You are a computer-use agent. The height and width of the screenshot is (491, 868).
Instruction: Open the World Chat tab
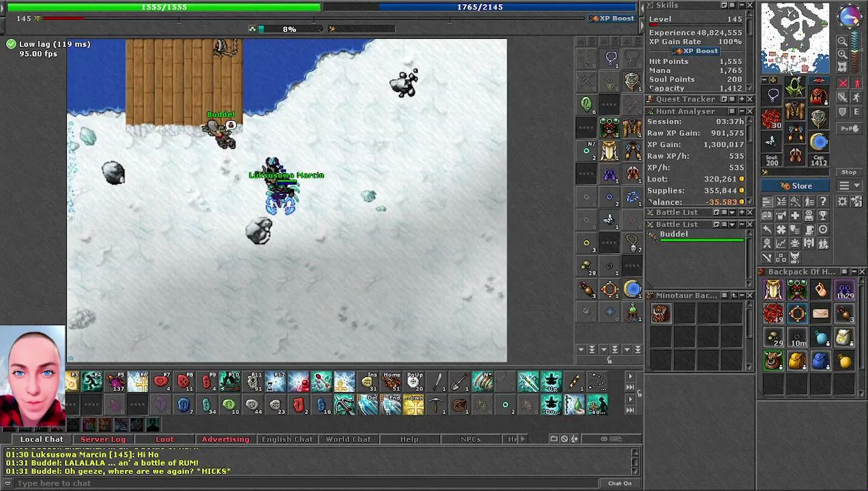348,439
